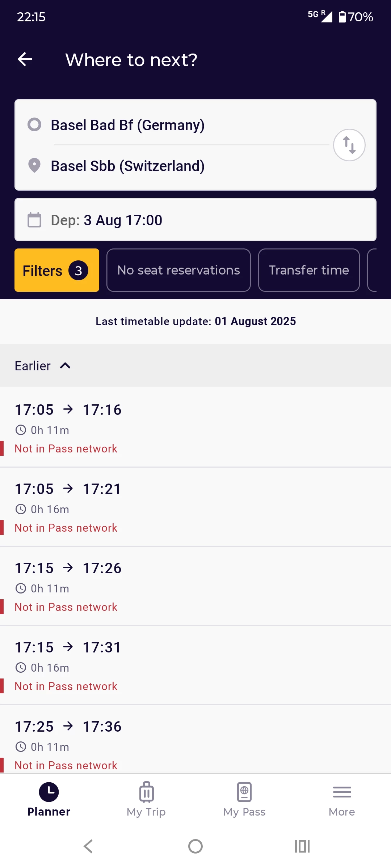This screenshot has height=868, width=391.
Task: Open the Filters panel
Action: click(x=57, y=270)
